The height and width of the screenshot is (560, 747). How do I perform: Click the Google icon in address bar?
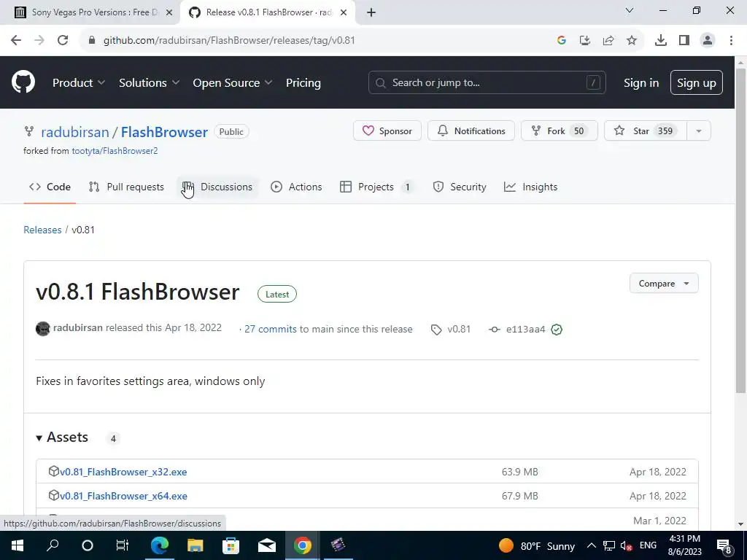pos(562,41)
